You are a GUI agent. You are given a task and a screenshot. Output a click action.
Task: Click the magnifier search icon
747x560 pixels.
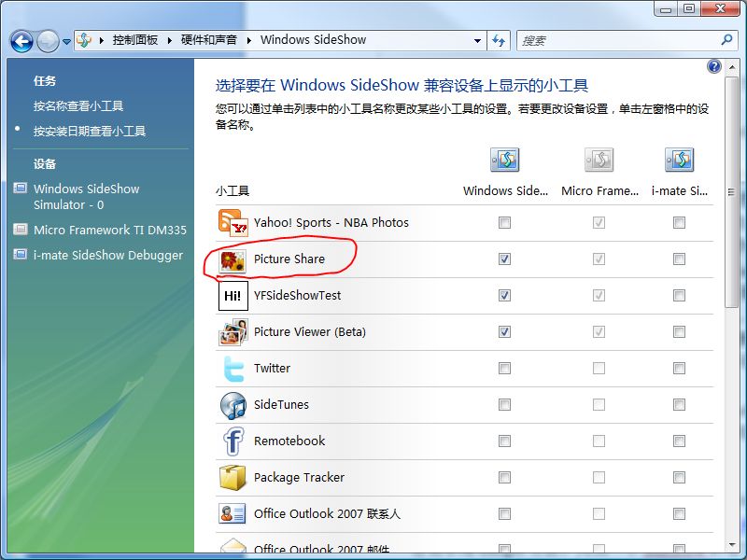tap(726, 40)
